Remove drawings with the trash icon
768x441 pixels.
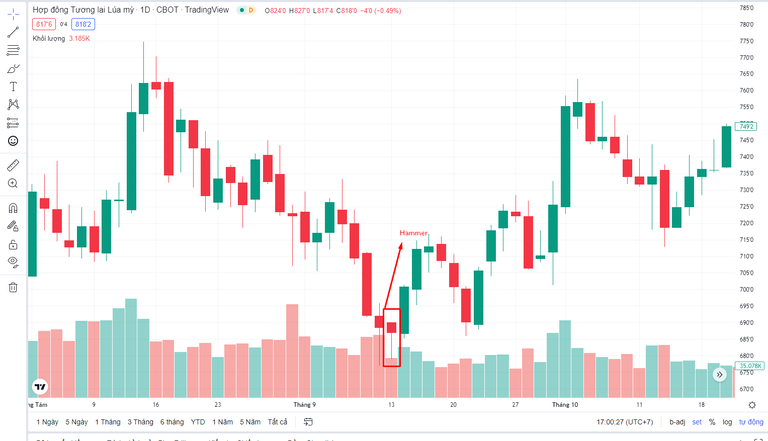click(x=13, y=288)
